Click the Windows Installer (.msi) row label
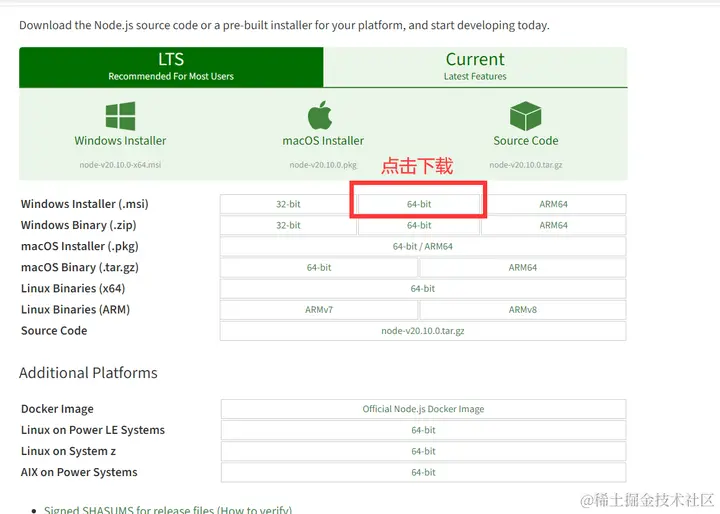The image size is (720, 514). click(84, 204)
